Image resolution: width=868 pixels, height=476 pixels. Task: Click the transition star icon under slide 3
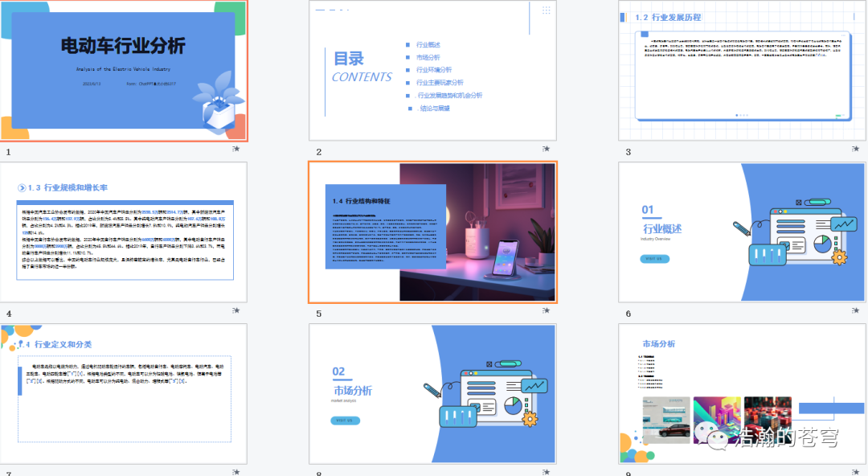tap(855, 149)
